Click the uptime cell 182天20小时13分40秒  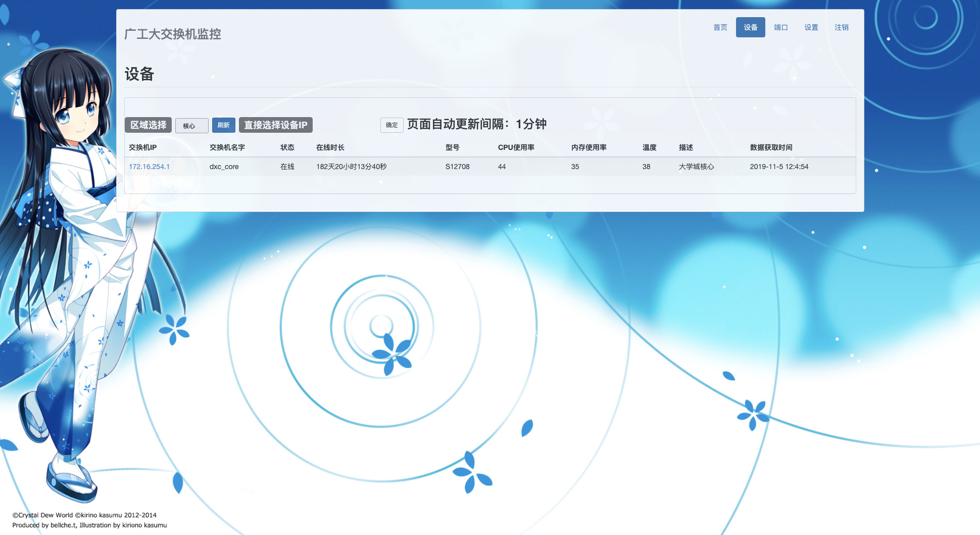pyautogui.click(x=351, y=167)
